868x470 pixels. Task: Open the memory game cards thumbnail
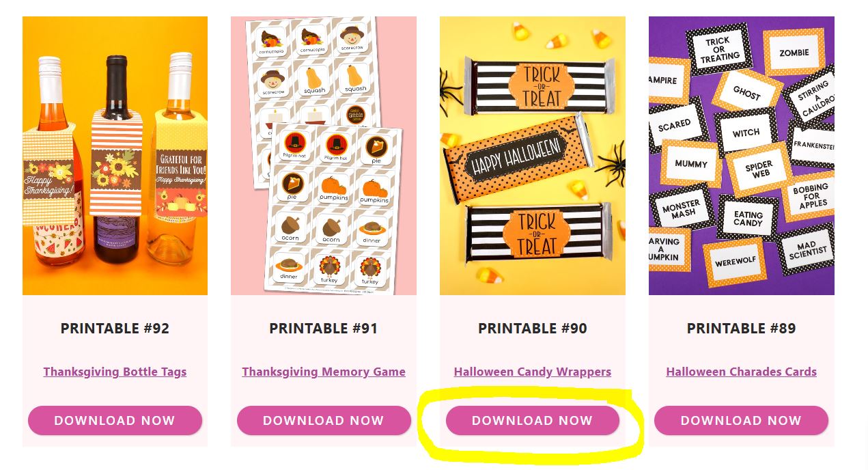[x=324, y=156]
